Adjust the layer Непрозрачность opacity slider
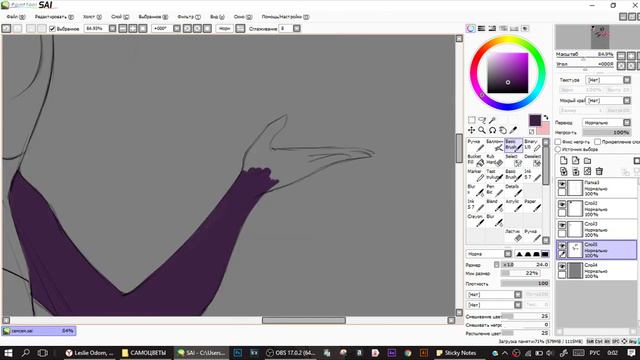The image size is (640, 360). click(607, 132)
